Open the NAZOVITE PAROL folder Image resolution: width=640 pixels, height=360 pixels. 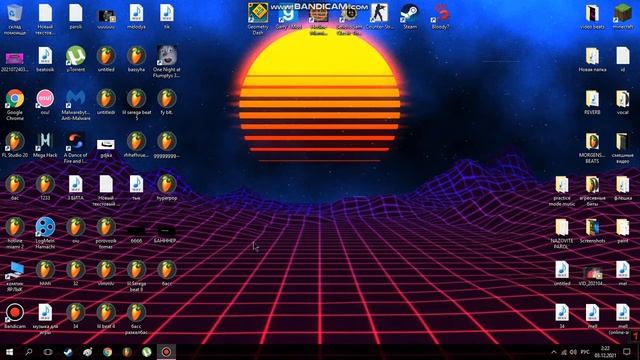tap(562, 233)
